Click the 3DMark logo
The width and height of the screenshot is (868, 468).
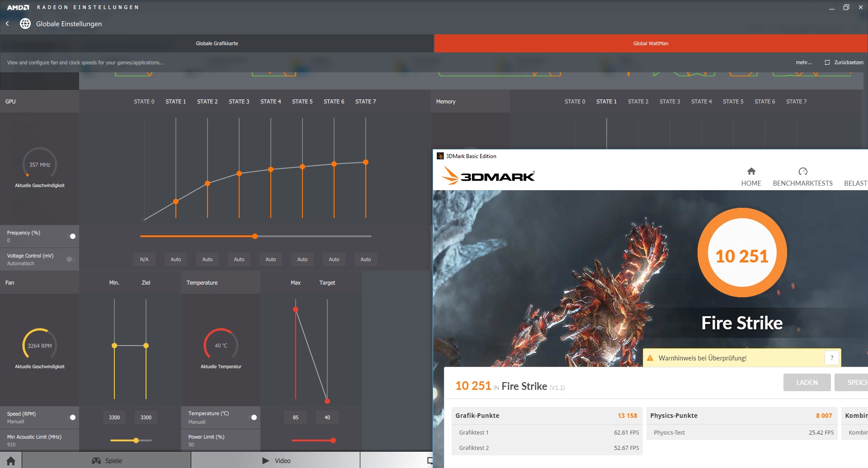click(488, 176)
